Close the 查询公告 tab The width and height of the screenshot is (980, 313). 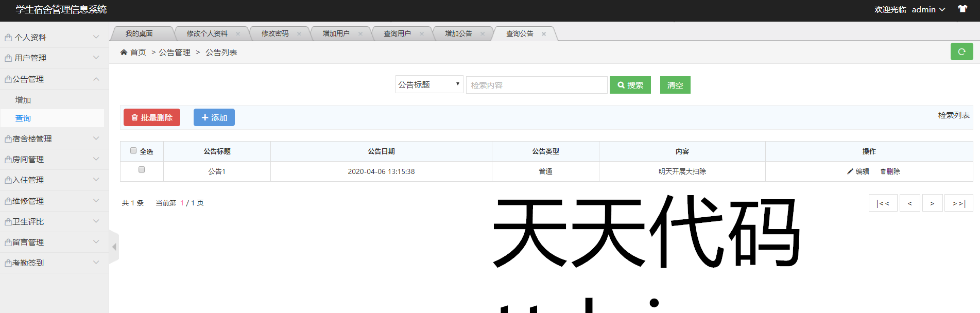click(544, 34)
